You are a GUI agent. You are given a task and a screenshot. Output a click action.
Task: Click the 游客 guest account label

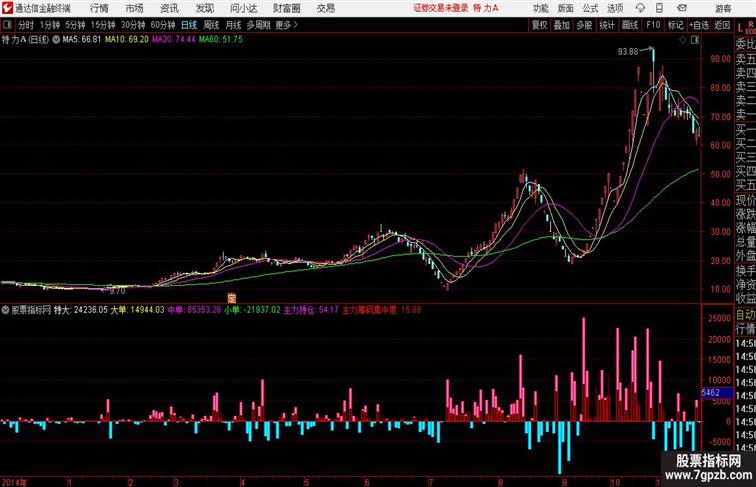click(723, 8)
